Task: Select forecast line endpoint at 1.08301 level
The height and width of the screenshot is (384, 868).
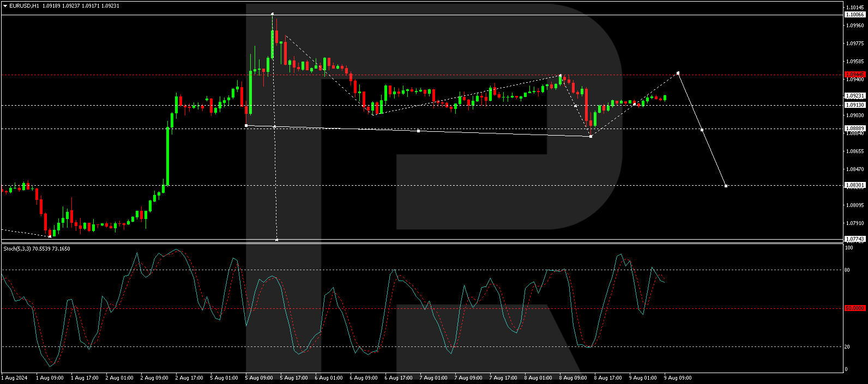Action: pos(726,186)
